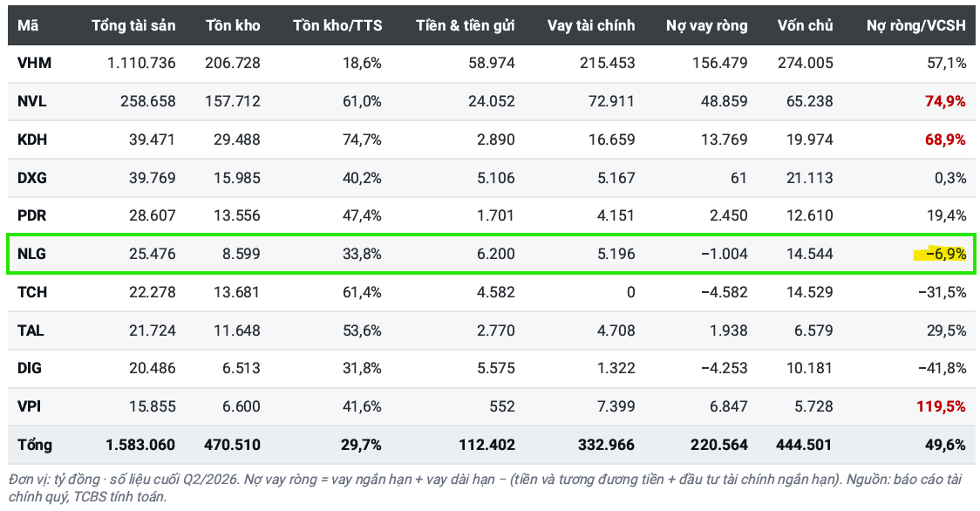Click the Nợ ròng/VCSH column header

pyautogui.click(x=916, y=25)
